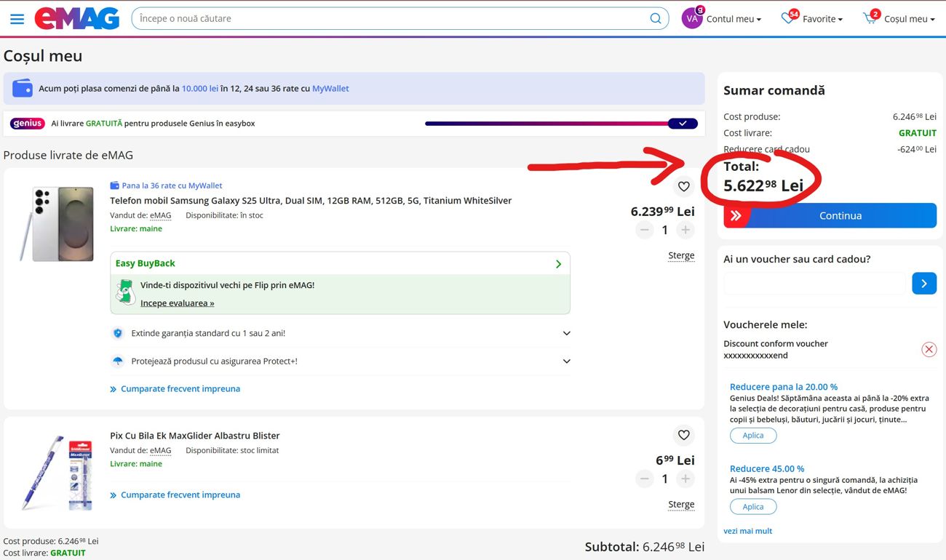Click the wallet icon in banner

tap(23, 88)
